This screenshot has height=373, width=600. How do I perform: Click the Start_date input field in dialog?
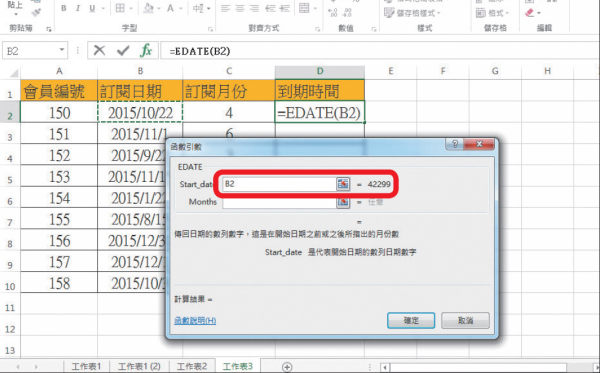[x=279, y=184]
